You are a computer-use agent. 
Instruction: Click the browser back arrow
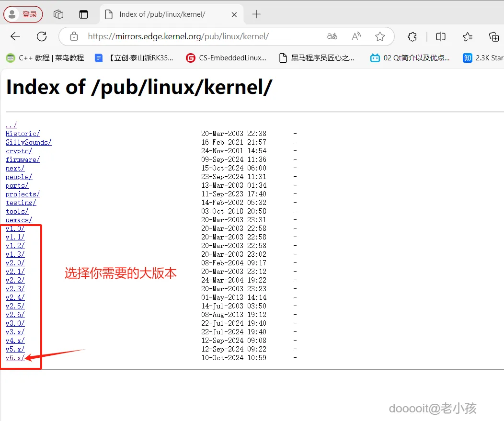(x=15, y=36)
